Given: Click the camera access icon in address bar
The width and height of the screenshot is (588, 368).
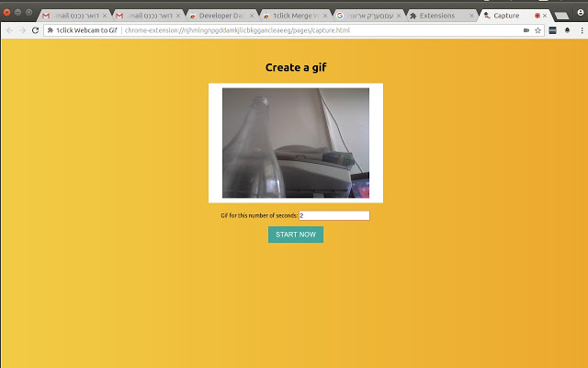Looking at the screenshot, I should [x=526, y=30].
